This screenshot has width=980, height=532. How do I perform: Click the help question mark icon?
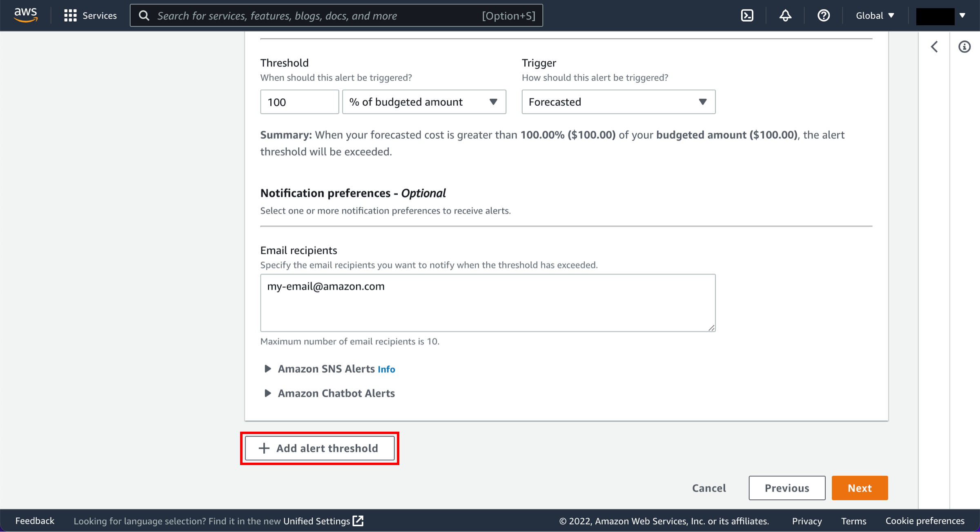[x=823, y=16]
